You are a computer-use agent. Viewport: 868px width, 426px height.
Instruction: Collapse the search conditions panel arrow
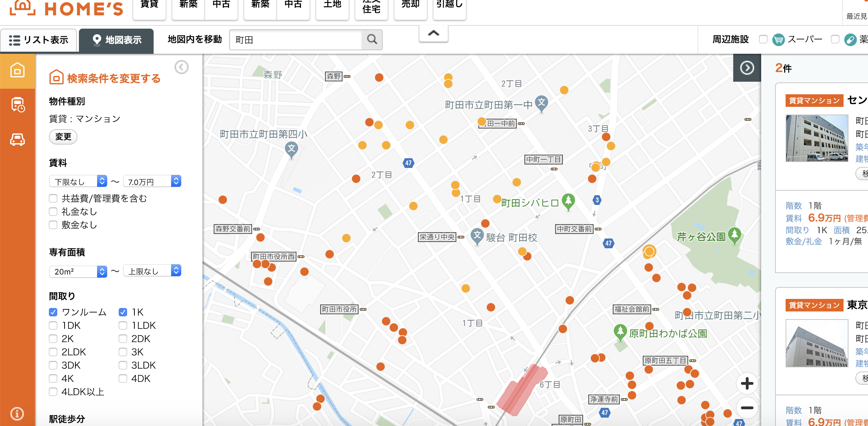(182, 67)
